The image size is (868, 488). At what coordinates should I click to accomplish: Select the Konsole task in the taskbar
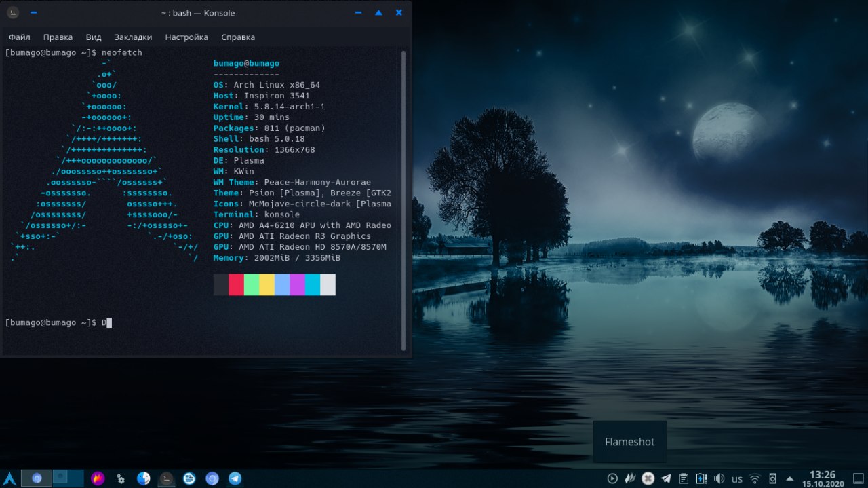pos(166,478)
